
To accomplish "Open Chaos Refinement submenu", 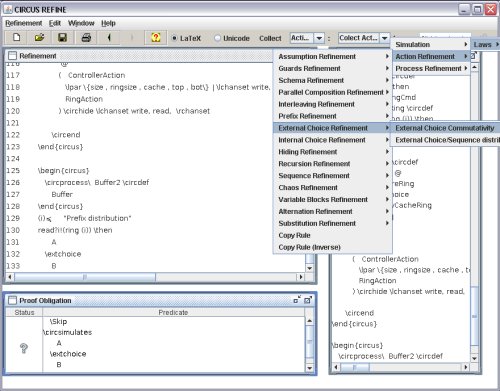I will coord(333,188).
